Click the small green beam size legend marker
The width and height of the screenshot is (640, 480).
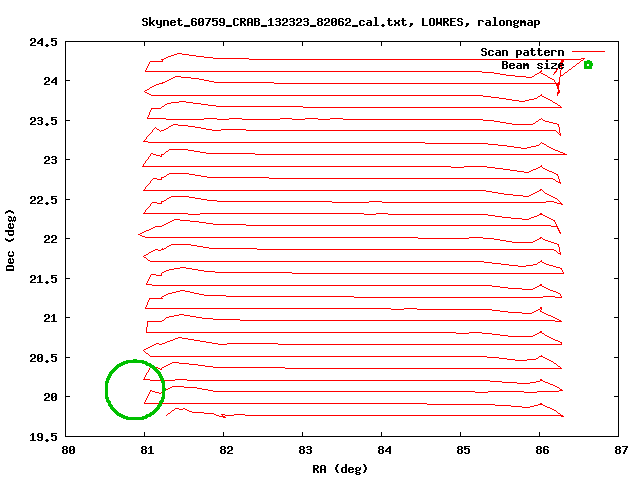(588, 65)
